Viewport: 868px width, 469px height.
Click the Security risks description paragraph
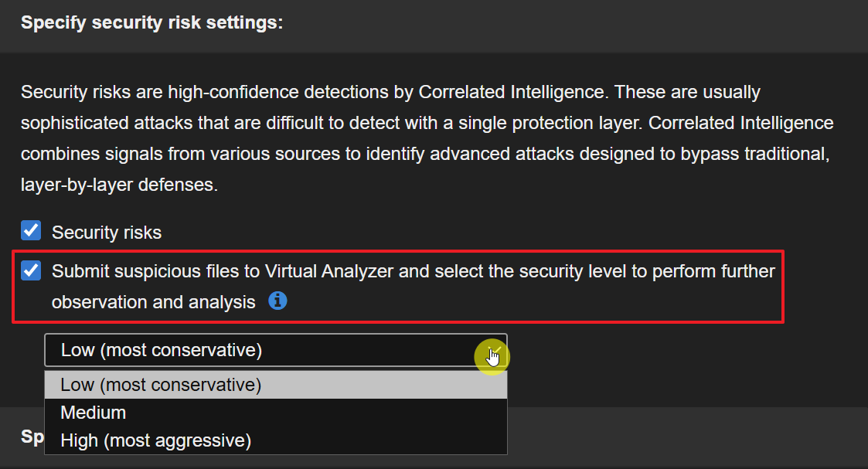[425, 139]
